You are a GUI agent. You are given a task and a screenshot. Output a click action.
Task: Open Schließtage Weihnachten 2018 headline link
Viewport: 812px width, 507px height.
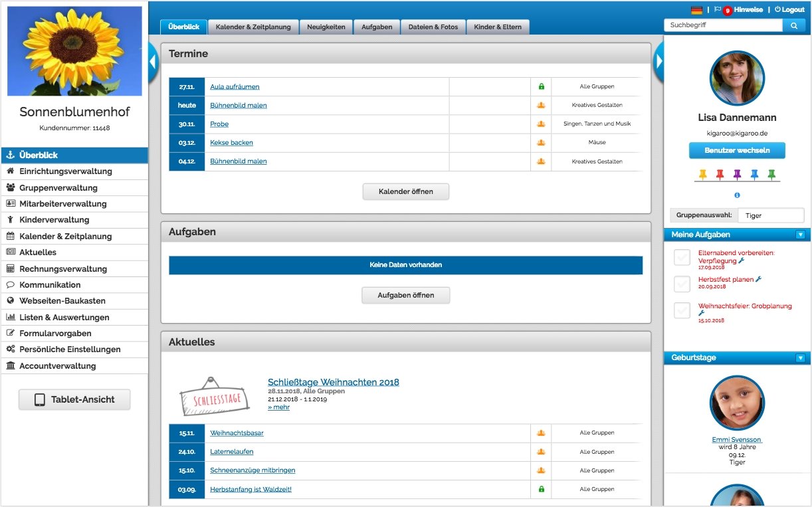[x=334, y=382]
